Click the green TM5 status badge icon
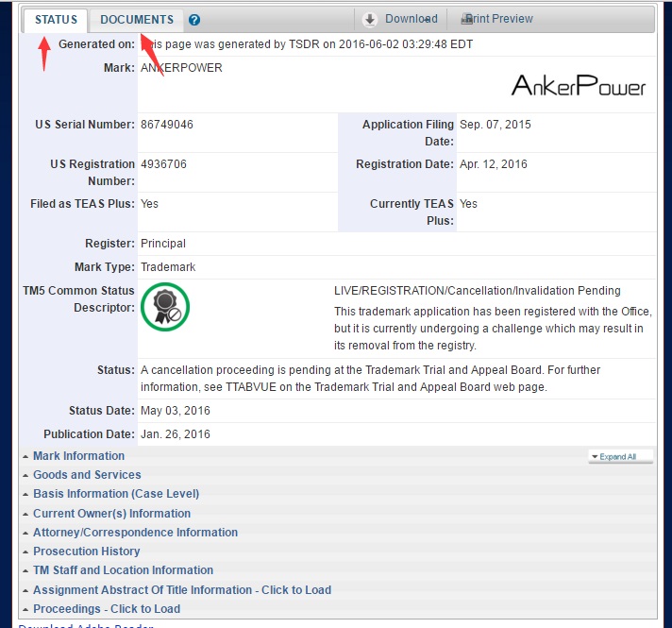Image resolution: width=672 pixels, height=628 pixels. 165,307
